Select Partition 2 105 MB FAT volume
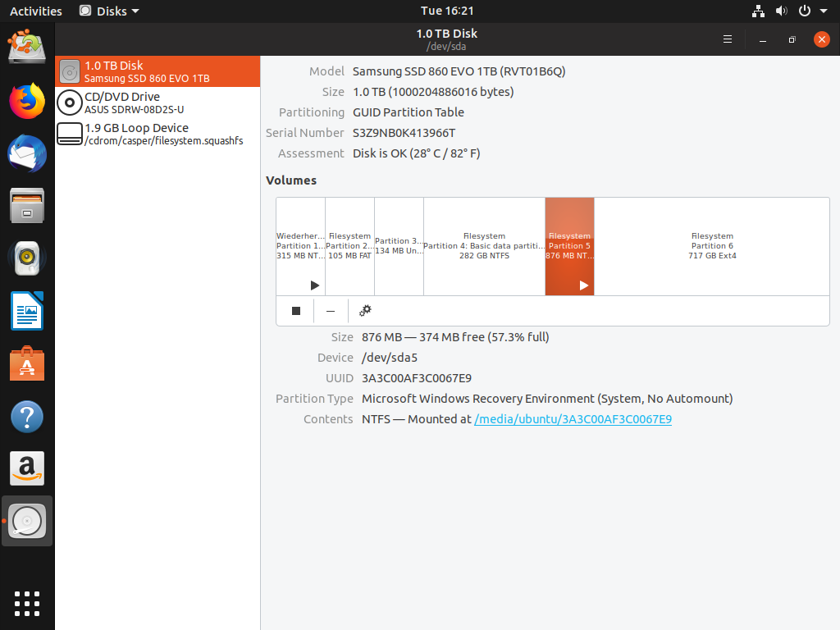Image resolution: width=840 pixels, height=630 pixels. (349, 246)
